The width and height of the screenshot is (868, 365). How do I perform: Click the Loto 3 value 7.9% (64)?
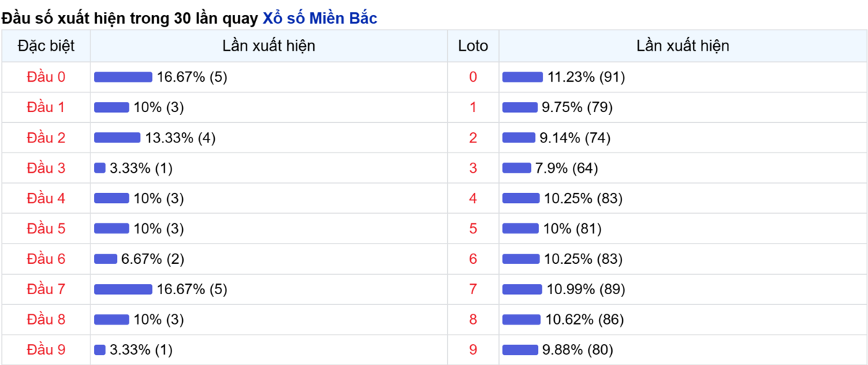point(566,168)
